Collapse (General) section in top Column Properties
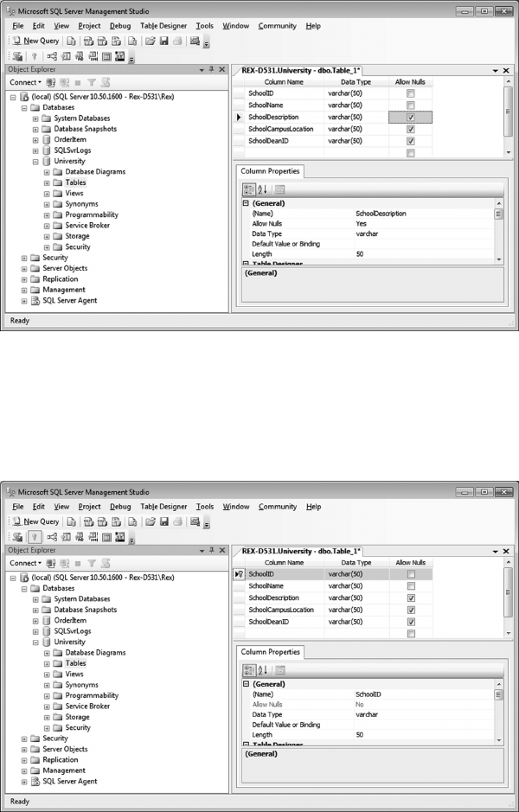The height and width of the screenshot is (812, 519). 246,203
